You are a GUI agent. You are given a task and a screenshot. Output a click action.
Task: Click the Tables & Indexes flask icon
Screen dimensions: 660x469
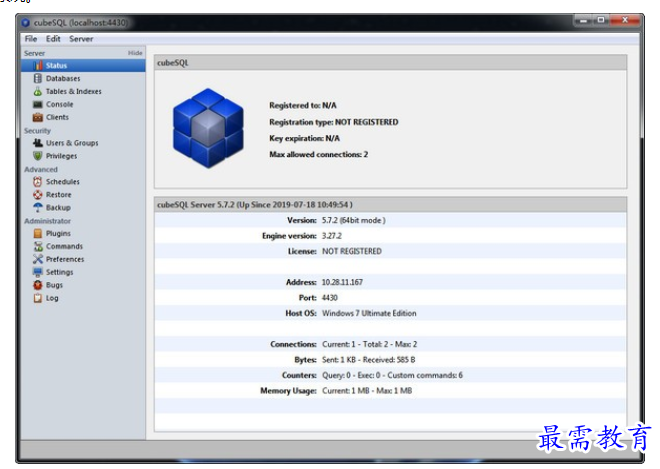(38, 91)
